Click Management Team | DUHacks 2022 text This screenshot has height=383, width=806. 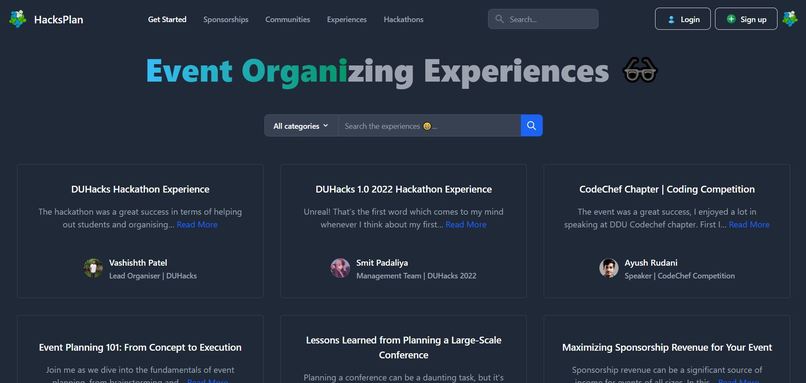pos(416,276)
